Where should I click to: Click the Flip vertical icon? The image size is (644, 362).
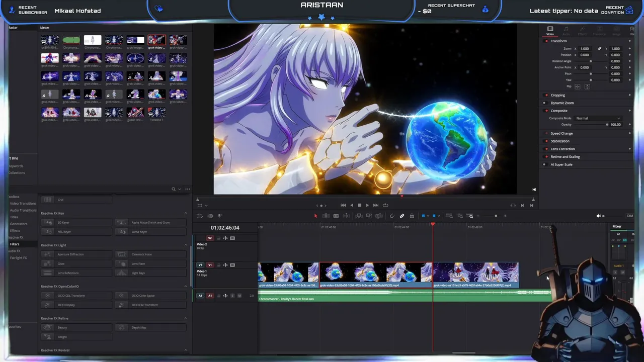coord(587,86)
